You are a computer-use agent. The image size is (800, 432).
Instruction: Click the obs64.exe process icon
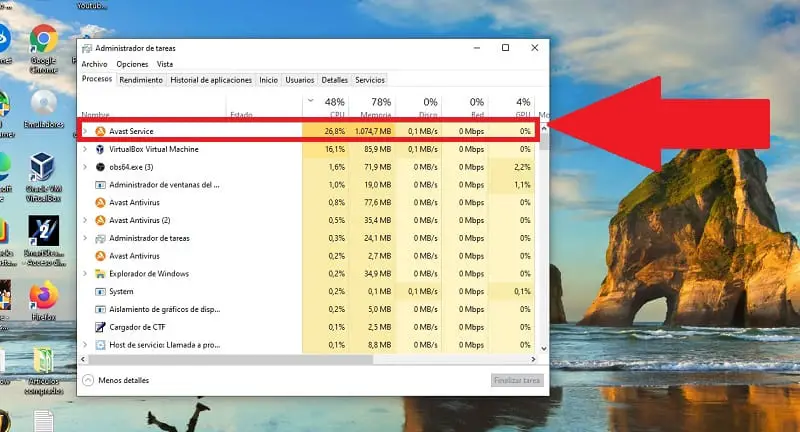(x=101, y=167)
